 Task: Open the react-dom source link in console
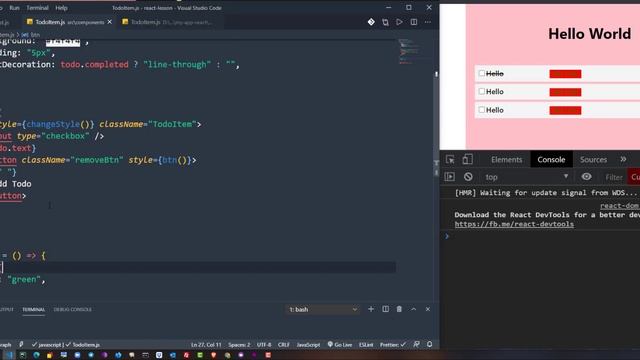(620, 206)
